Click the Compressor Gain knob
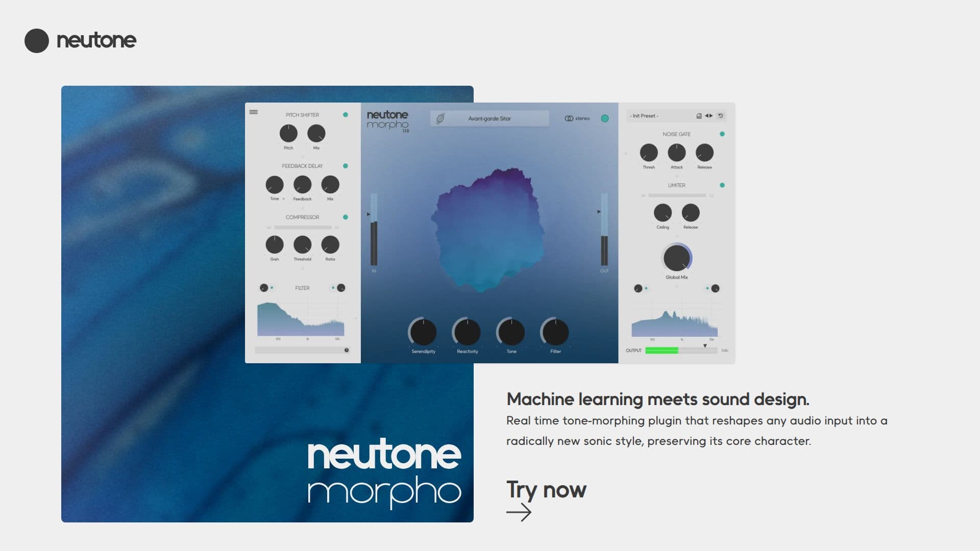Image resolution: width=980 pixels, height=551 pixels. coord(275,245)
